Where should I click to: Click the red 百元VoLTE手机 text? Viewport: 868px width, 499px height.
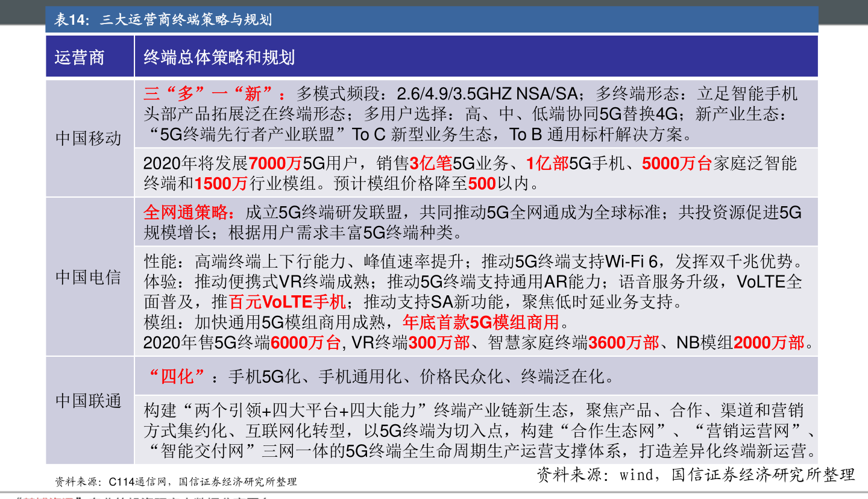pyautogui.click(x=287, y=301)
